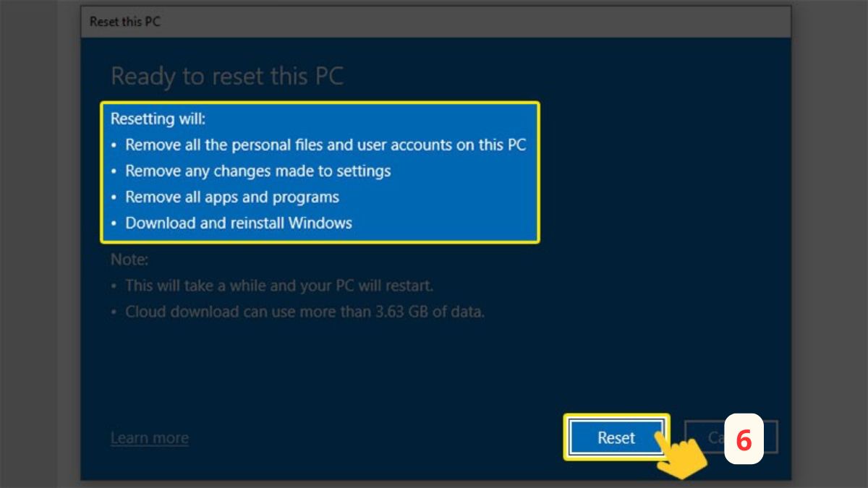Screen dimensions: 868x488
Task: Open the Learn more link
Action: click(x=150, y=438)
